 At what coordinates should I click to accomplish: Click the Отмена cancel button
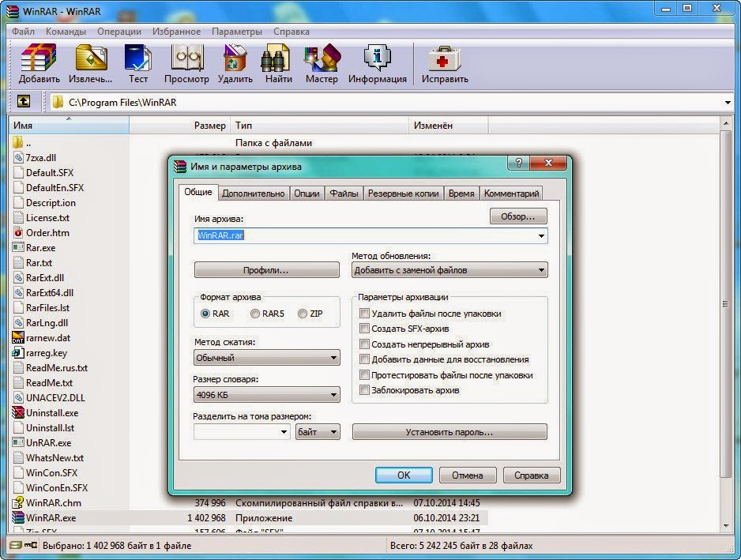(468, 475)
